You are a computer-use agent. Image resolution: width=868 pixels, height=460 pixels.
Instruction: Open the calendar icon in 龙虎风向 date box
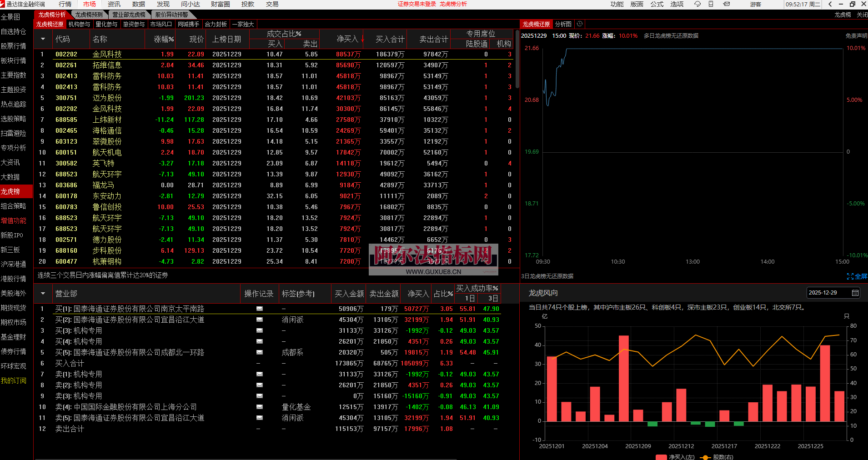coord(855,293)
